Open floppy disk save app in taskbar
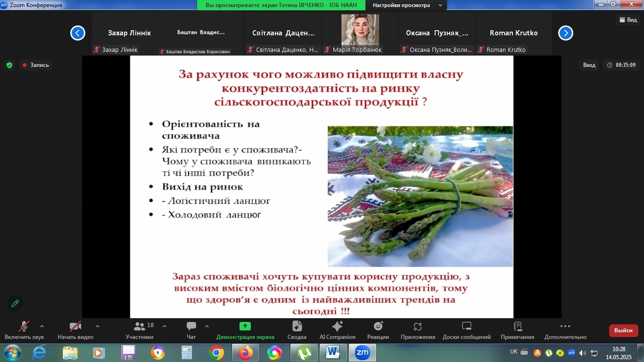The width and height of the screenshot is (644, 362). coord(128,353)
